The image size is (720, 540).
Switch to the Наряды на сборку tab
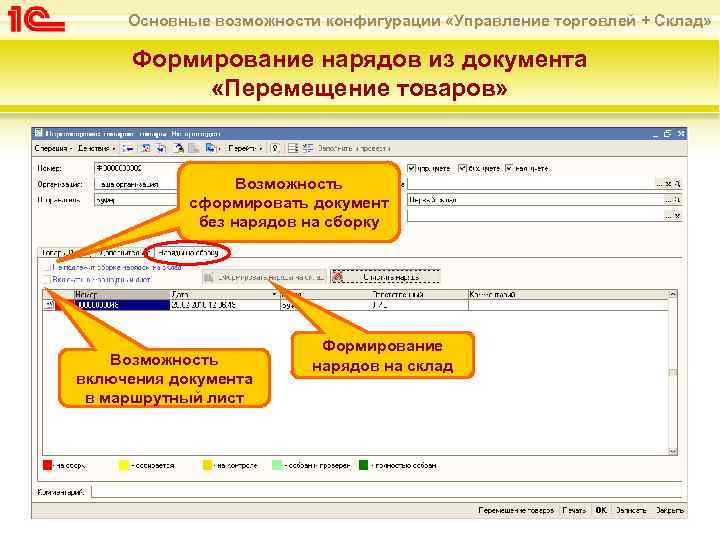pos(188,253)
